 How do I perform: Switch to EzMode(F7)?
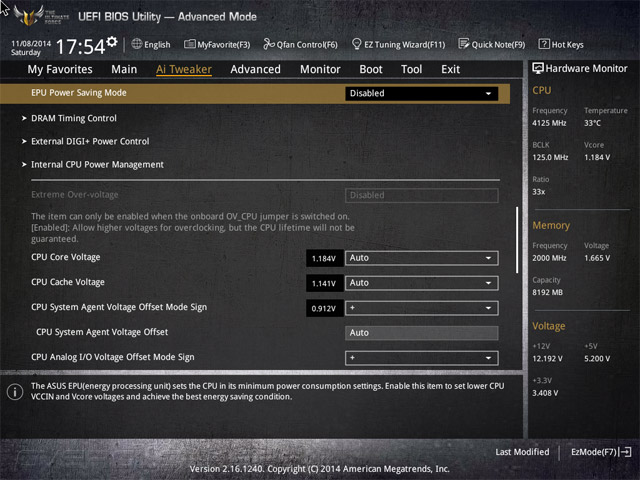(601, 452)
